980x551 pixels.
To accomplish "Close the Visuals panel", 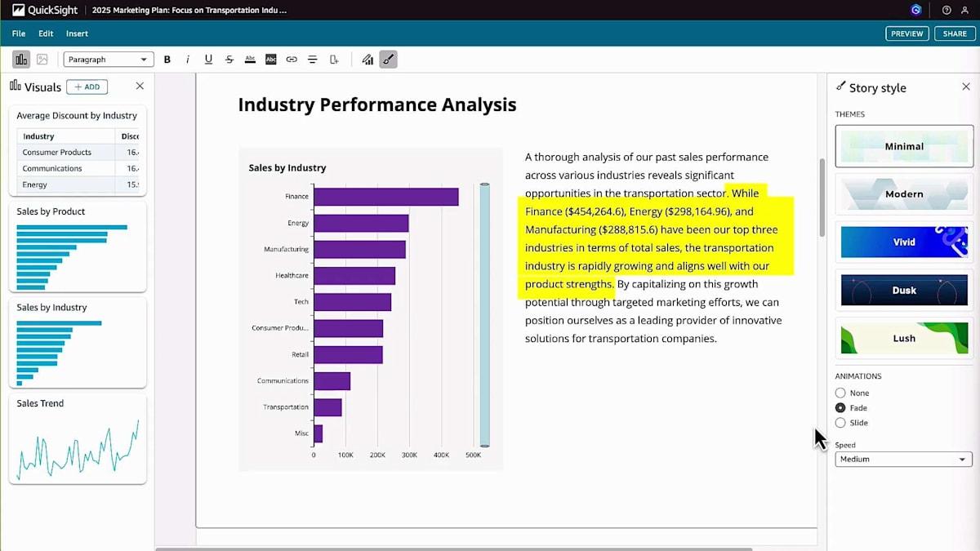I will (x=140, y=86).
